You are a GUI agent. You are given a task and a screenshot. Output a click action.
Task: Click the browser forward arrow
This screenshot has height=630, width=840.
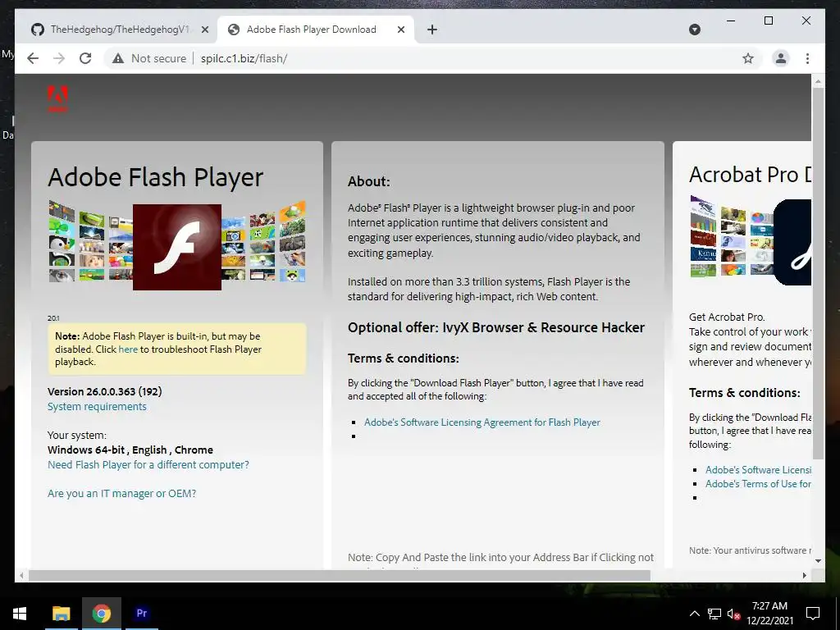pos(59,58)
